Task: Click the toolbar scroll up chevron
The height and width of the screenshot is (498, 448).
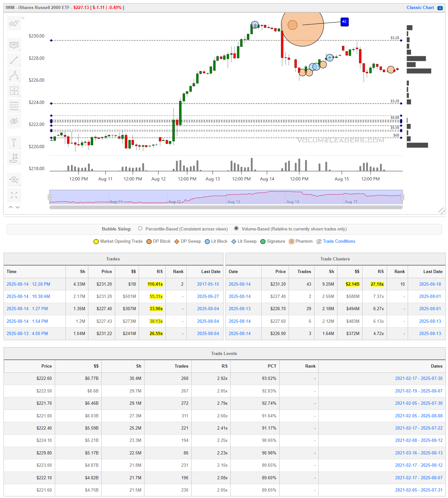Action: (x=11, y=207)
